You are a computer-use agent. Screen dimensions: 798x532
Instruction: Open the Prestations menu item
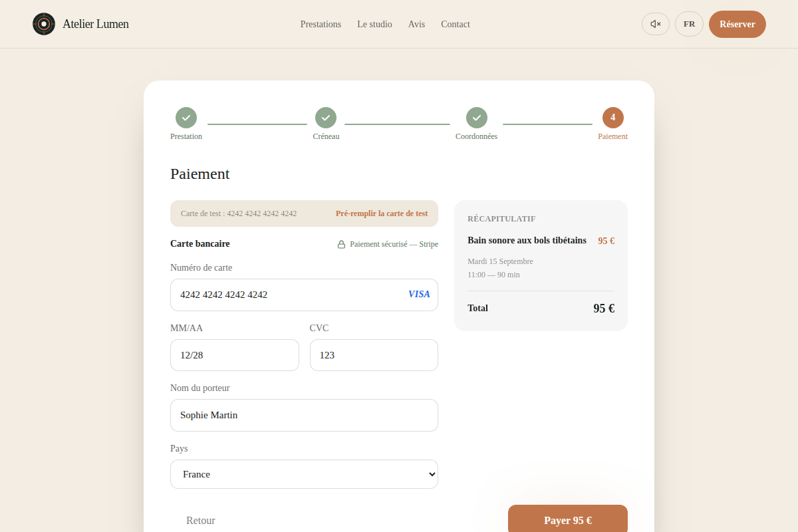(x=321, y=24)
